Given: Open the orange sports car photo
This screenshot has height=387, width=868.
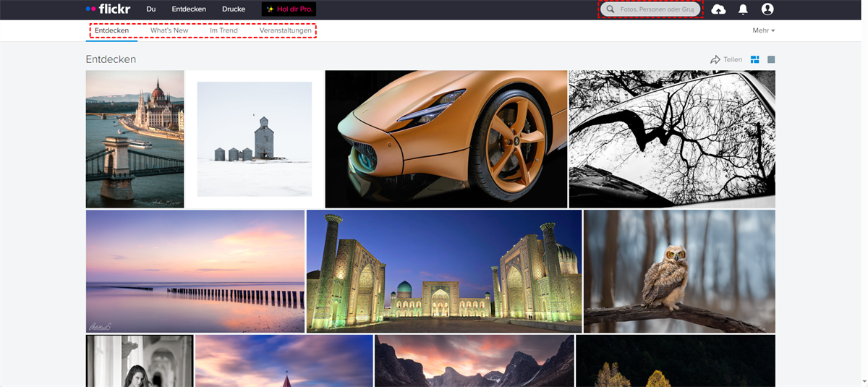Looking at the screenshot, I should [446, 139].
